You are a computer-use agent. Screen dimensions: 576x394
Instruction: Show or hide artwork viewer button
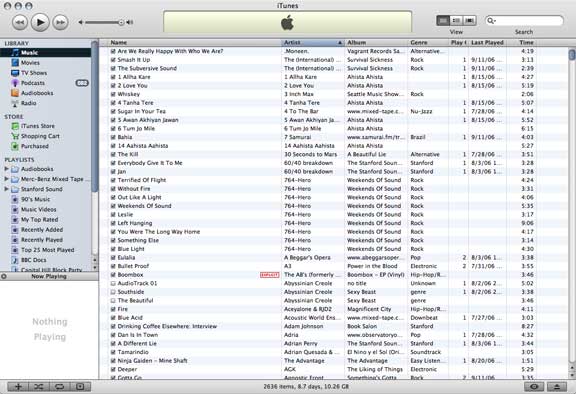click(x=80, y=387)
